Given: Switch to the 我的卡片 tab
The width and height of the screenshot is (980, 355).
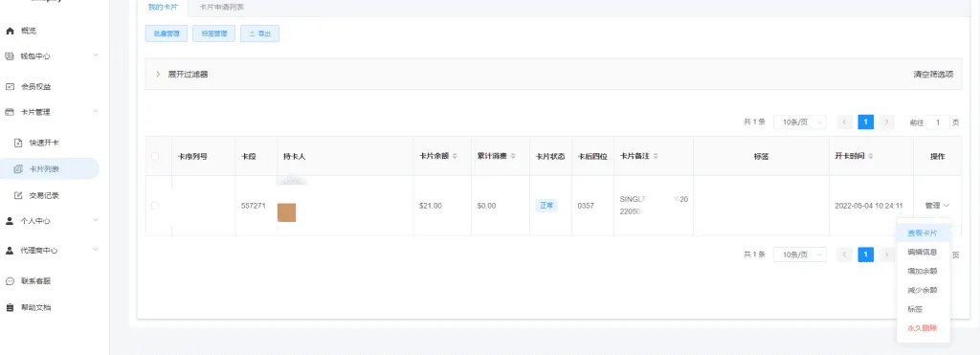Looking at the screenshot, I should click(163, 8).
